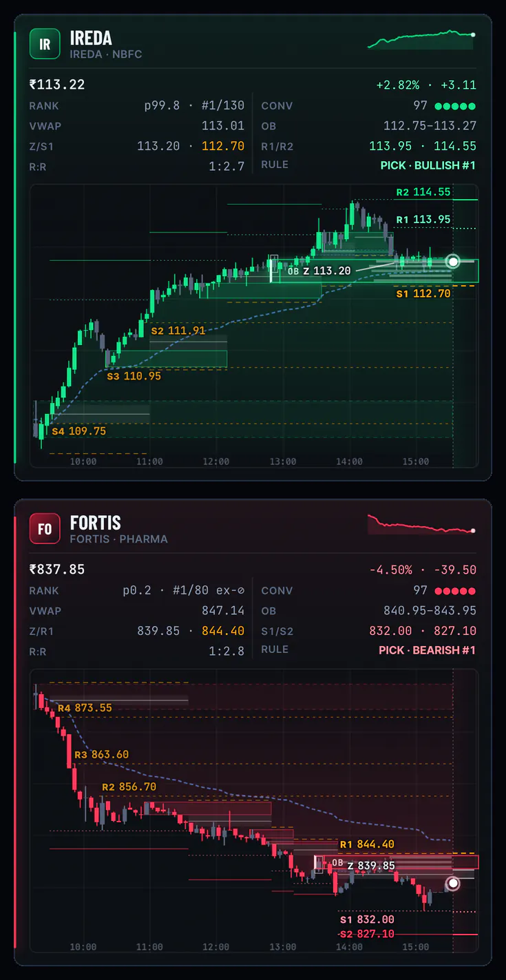The width and height of the screenshot is (506, 980).
Task: Click the S1/S2 values 832.00 · 827.10
Action: 423,631
